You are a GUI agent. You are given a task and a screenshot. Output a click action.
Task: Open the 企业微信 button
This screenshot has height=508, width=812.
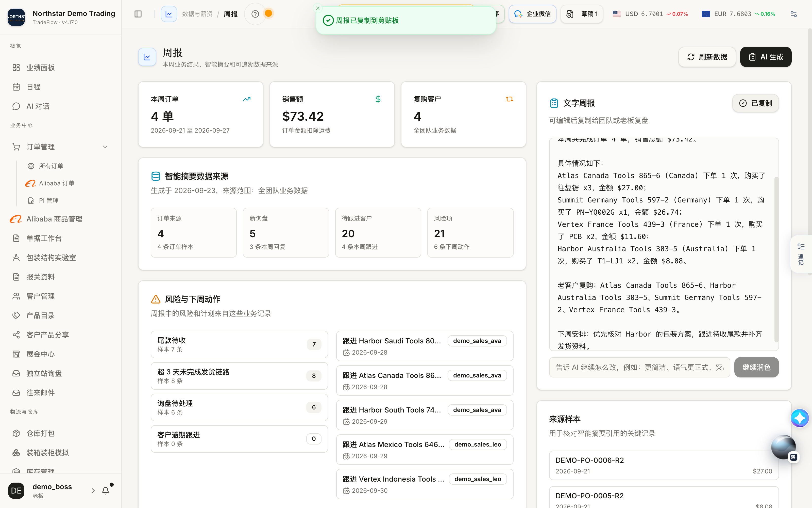[x=532, y=14]
